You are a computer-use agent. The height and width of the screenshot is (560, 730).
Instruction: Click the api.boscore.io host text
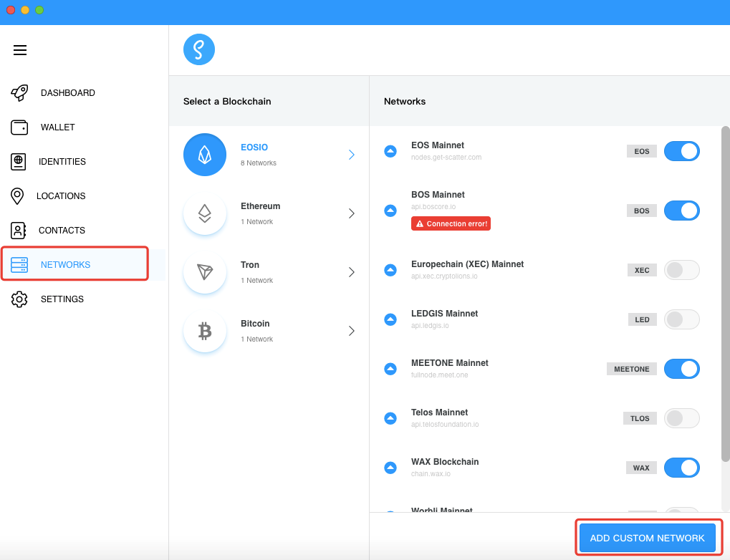coord(433,207)
